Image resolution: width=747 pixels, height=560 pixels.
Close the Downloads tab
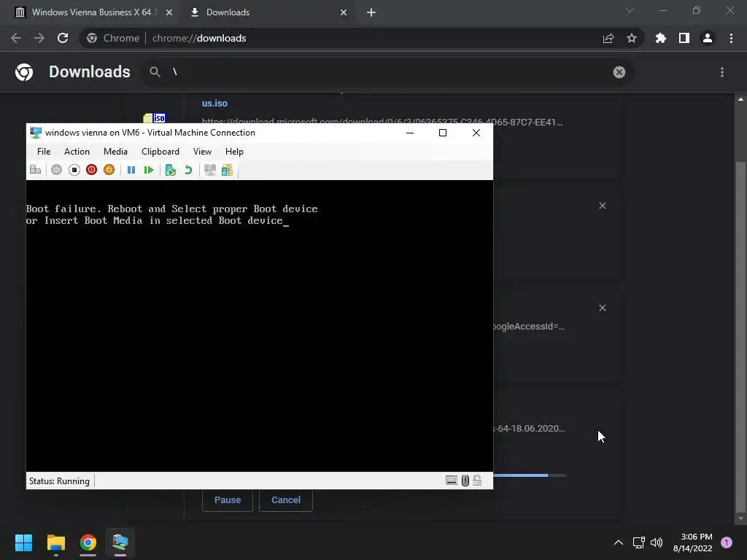[344, 12]
